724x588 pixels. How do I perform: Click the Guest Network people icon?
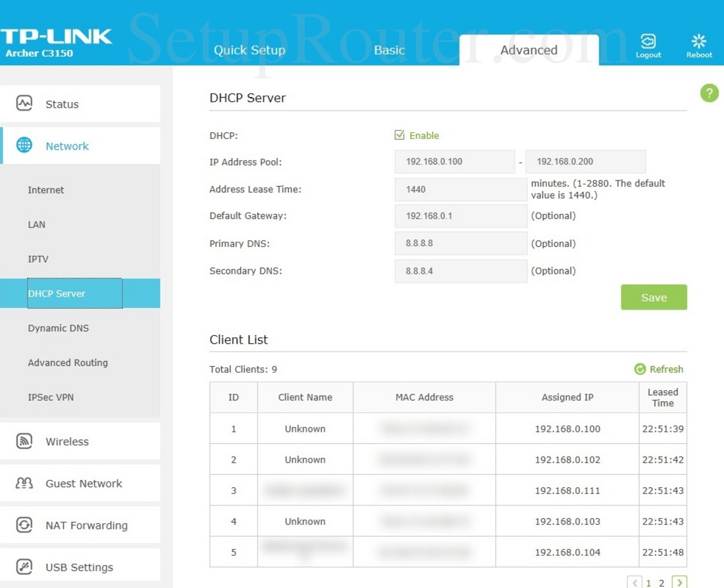[x=24, y=483]
